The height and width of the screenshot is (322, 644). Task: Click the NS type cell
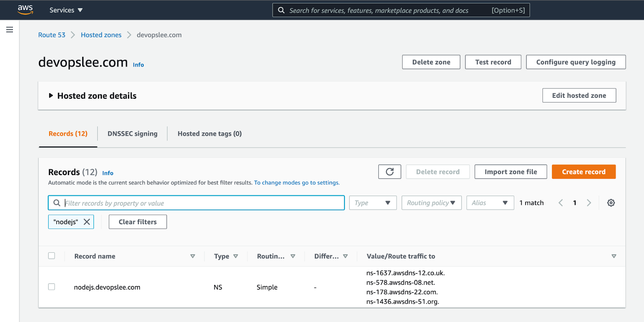(218, 287)
